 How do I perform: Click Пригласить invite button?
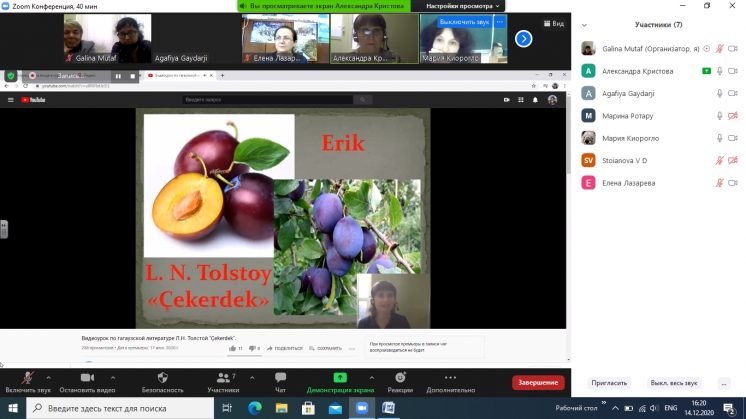click(x=609, y=383)
